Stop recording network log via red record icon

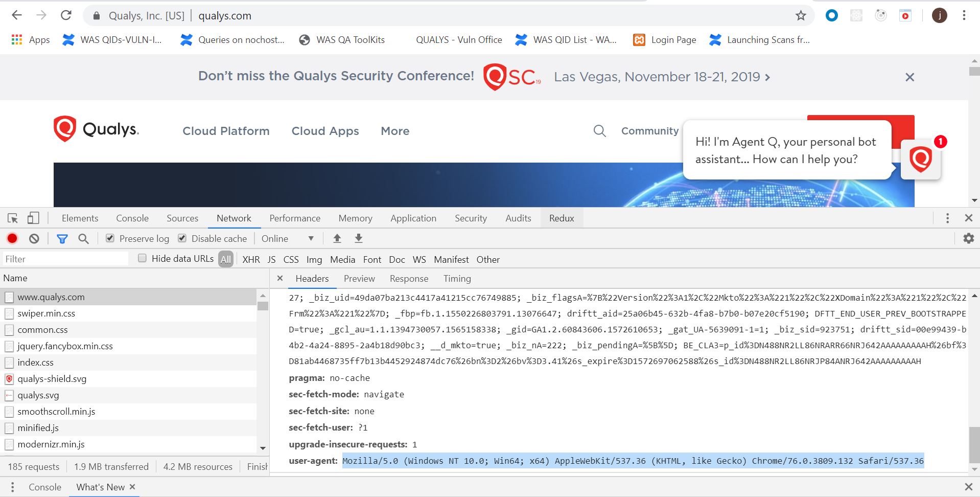[x=12, y=238]
